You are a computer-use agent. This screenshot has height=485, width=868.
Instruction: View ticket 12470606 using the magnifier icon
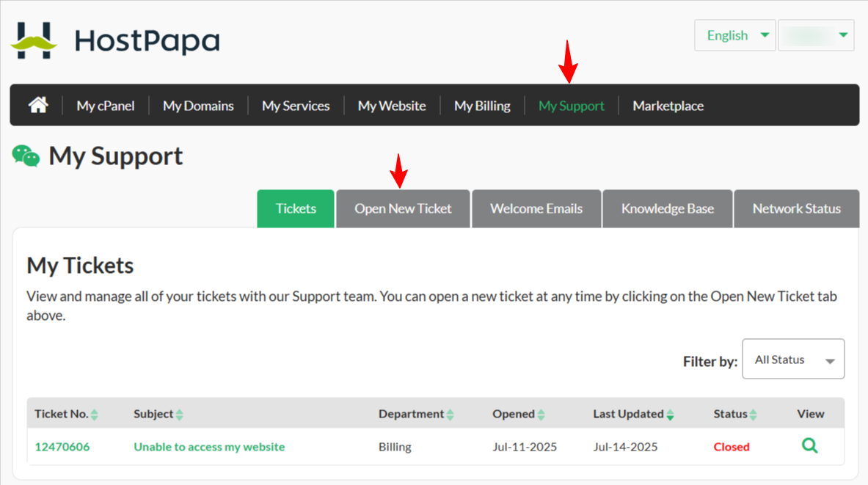pyautogui.click(x=810, y=445)
